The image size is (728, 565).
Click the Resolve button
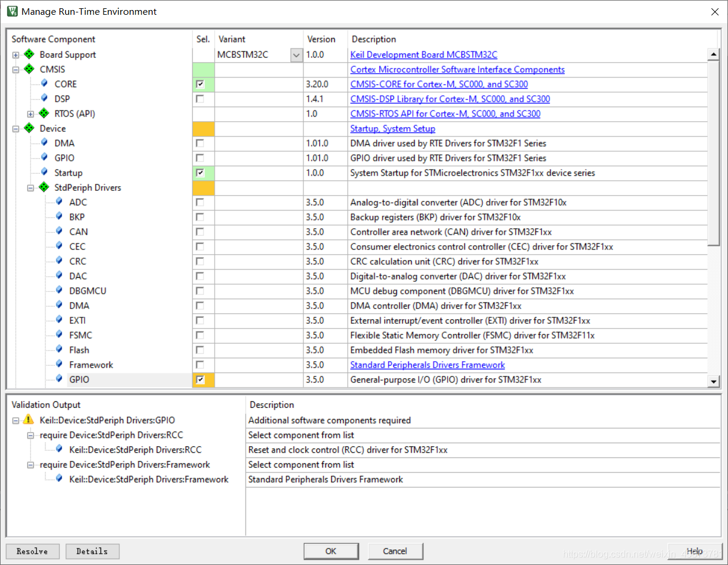(33, 551)
